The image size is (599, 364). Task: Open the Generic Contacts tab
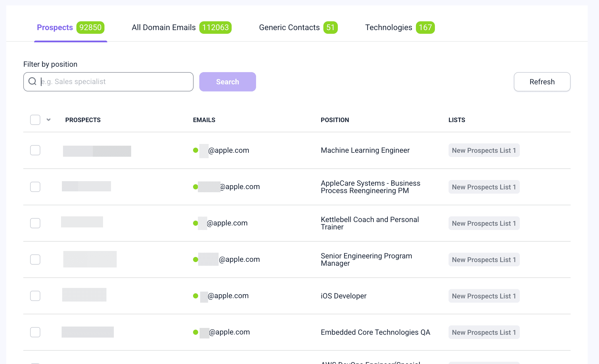point(298,28)
